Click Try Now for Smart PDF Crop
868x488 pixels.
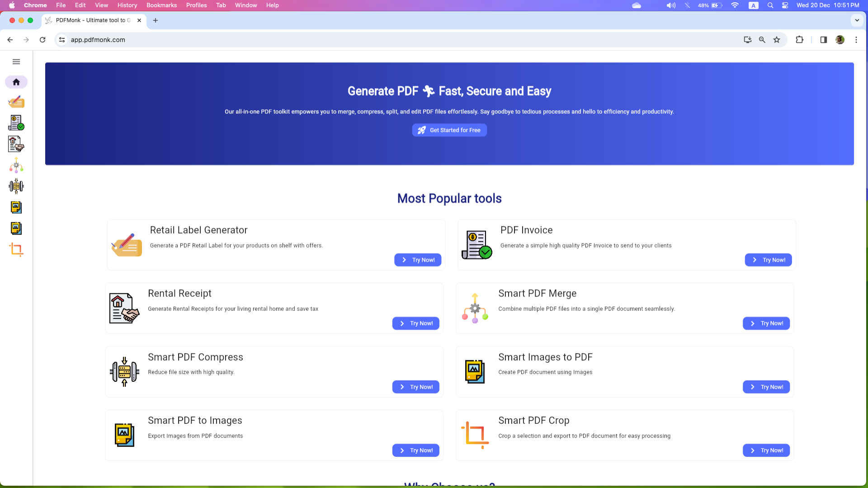pyautogui.click(x=767, y=450)
